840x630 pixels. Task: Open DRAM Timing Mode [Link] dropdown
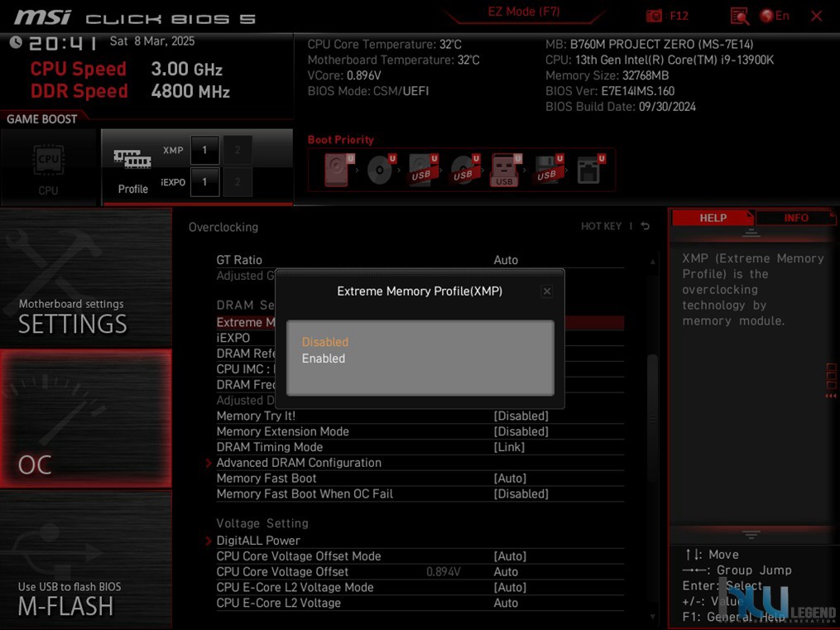point(509,447)
